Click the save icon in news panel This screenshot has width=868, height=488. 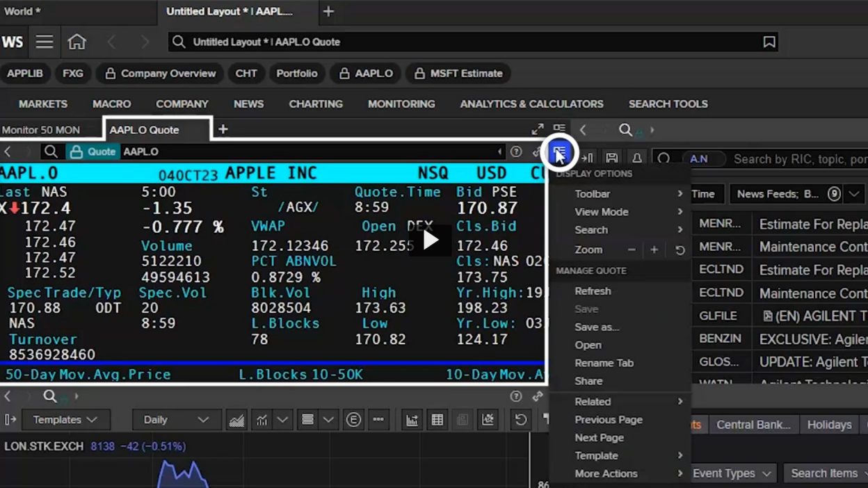pyautogui.click(x=611, y=158)
